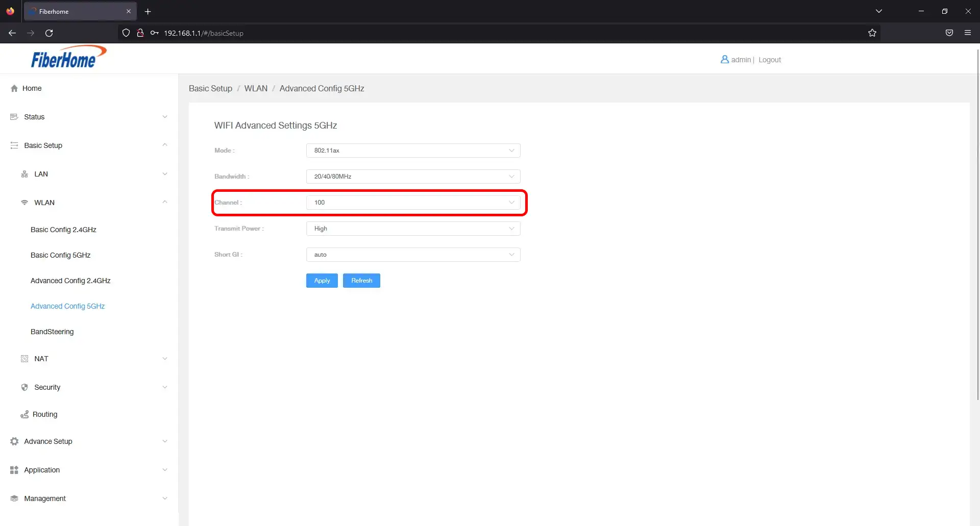The height and width of the screenshot is (526, 980).
Task: Open the Bandwidth dropdown
Action: 413,177
